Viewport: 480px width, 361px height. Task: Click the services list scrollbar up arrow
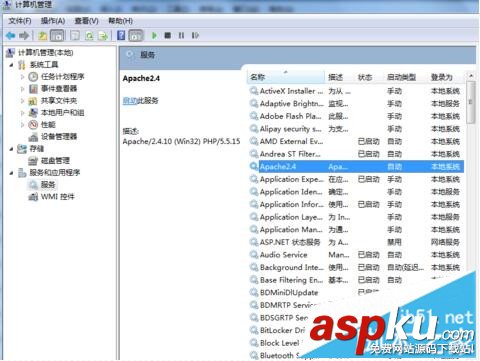pos(471,76)
